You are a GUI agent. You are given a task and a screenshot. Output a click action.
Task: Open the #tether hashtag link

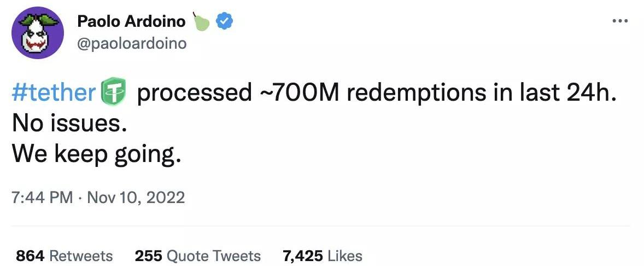54,93
